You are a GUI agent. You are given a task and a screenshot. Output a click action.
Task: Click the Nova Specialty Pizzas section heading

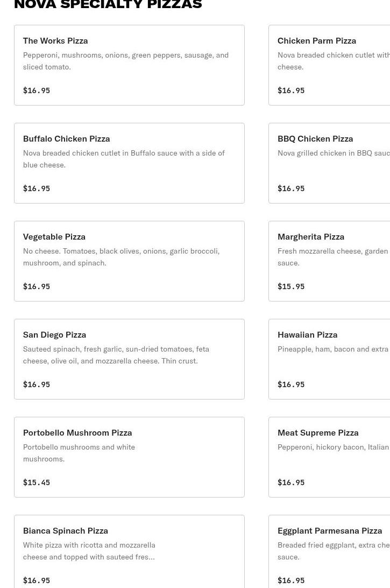[108, 5]
